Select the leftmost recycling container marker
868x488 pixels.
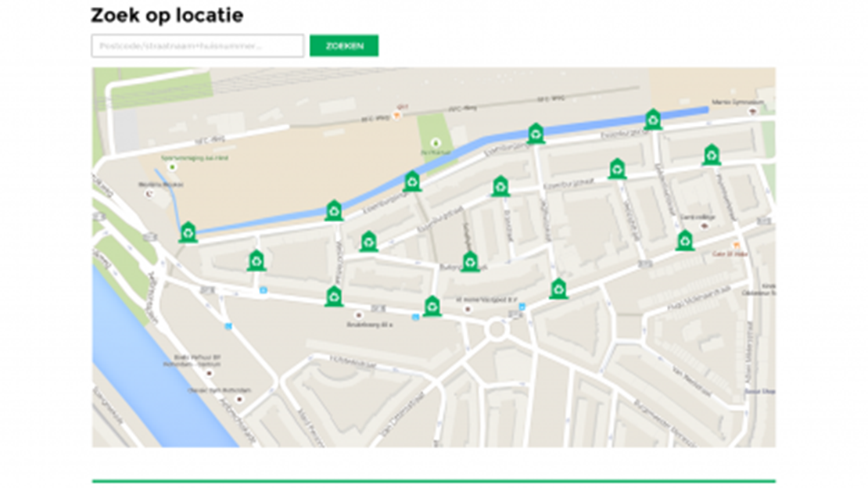tap(188, 232)
